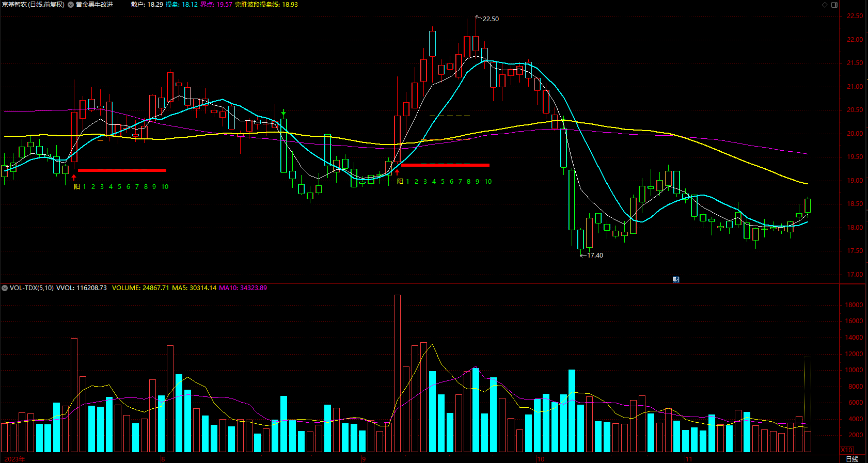The width and height of the screenshot is (868, 463).
Task: Click the month 10 marker on date axis
Action: coord(541,459)
